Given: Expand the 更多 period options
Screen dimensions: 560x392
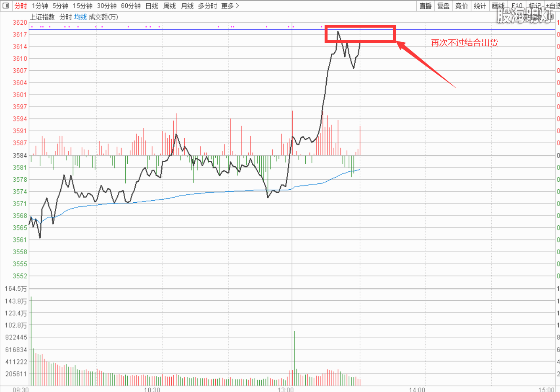Looking at the screenshot, I should click(x=230, y=6).
